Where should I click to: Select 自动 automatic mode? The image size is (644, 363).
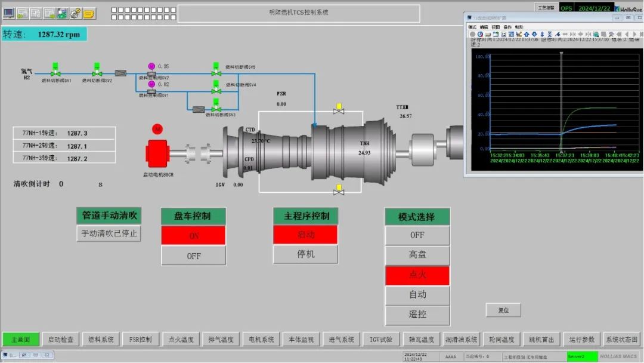tap(417, 295)
